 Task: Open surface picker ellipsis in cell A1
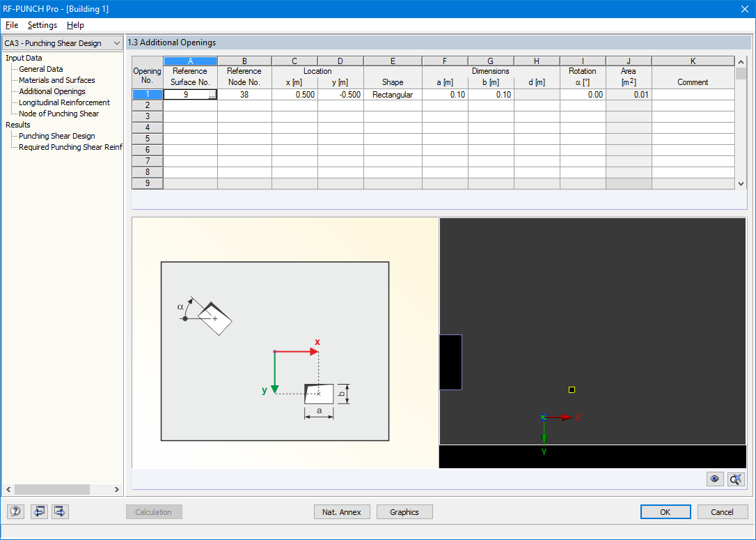click(212, 95)
